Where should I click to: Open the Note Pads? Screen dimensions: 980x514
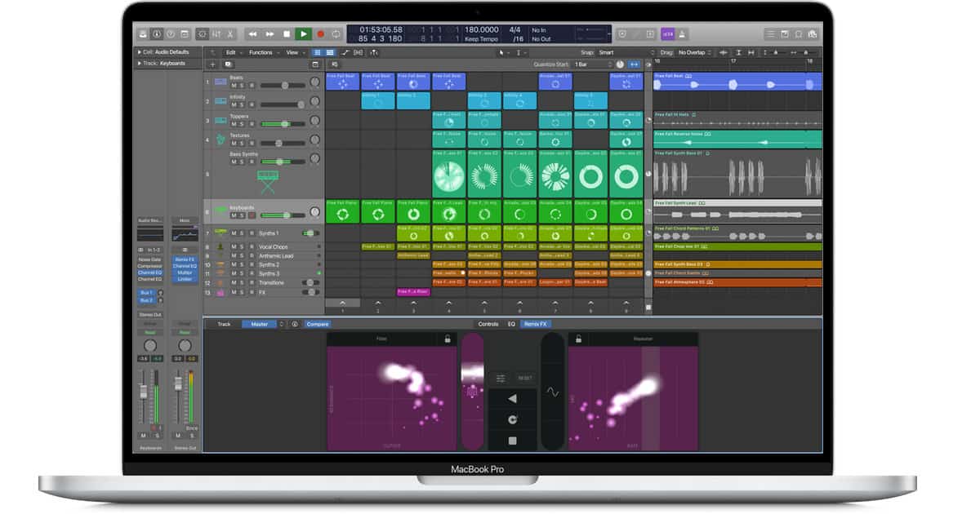[785, 34]
